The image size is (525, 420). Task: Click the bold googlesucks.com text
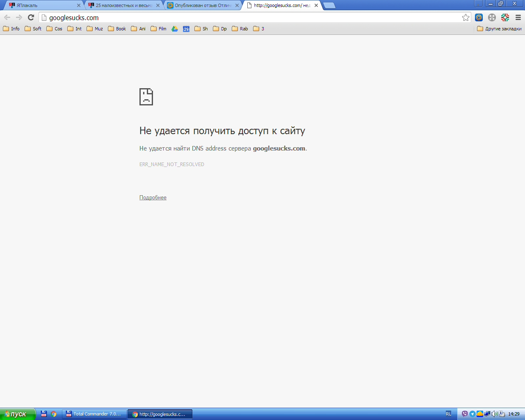(x=279, y=148)
